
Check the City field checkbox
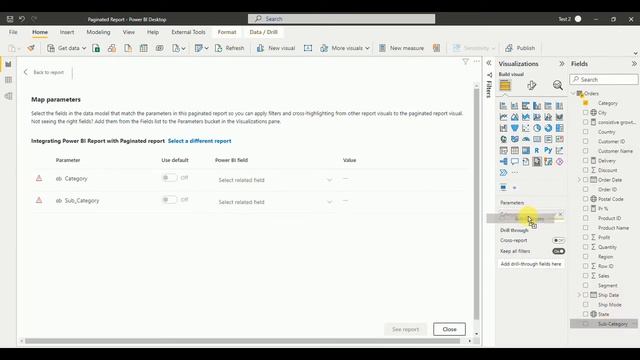(585, 113)
